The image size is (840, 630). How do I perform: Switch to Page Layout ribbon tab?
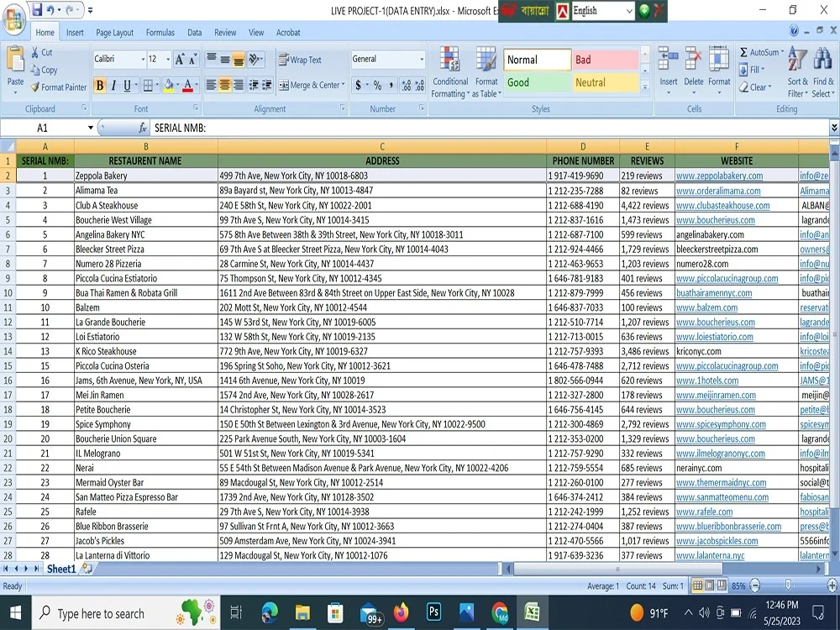(114, 33)
